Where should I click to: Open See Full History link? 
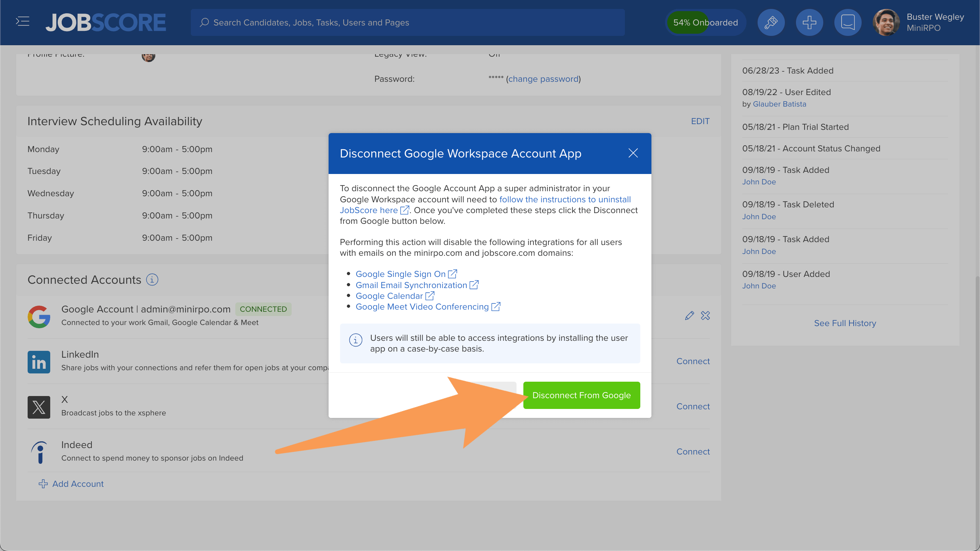point(845,323)
